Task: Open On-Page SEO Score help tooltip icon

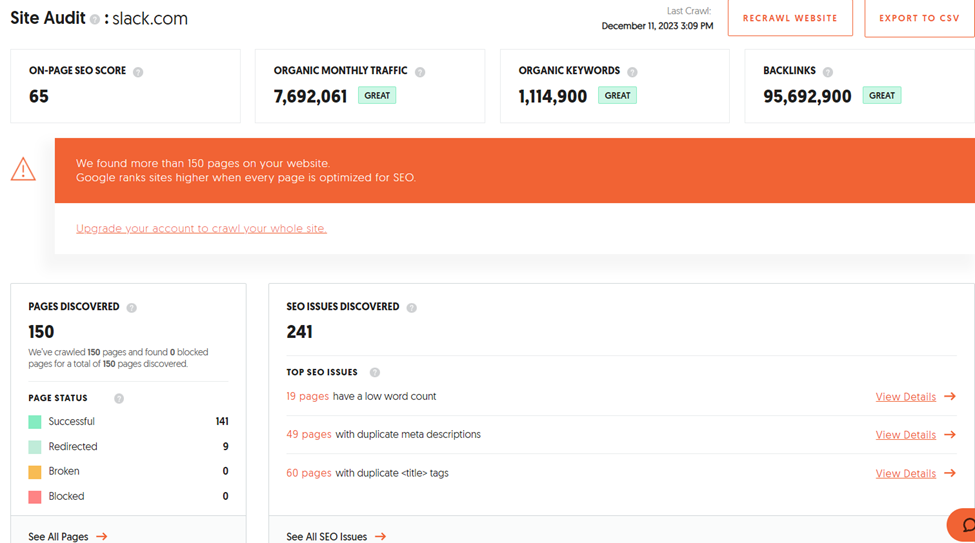Action: click(x=138, y=72)
